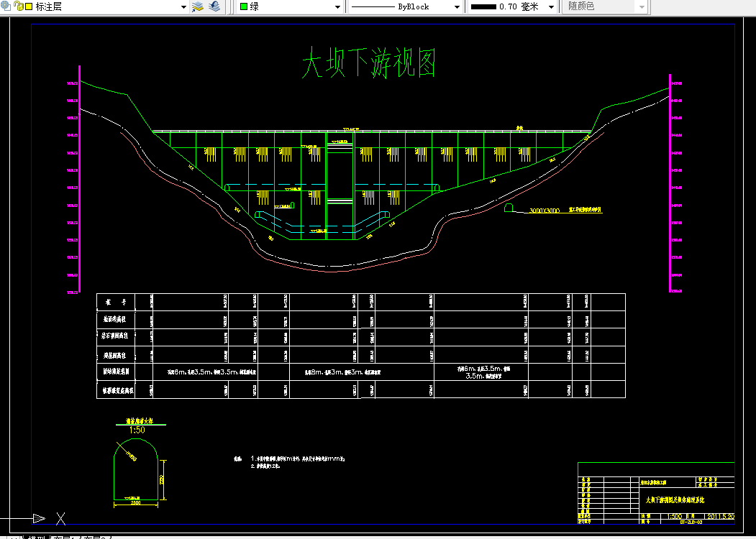Select the 2011.5.20 date in title block

coord(721,516)
